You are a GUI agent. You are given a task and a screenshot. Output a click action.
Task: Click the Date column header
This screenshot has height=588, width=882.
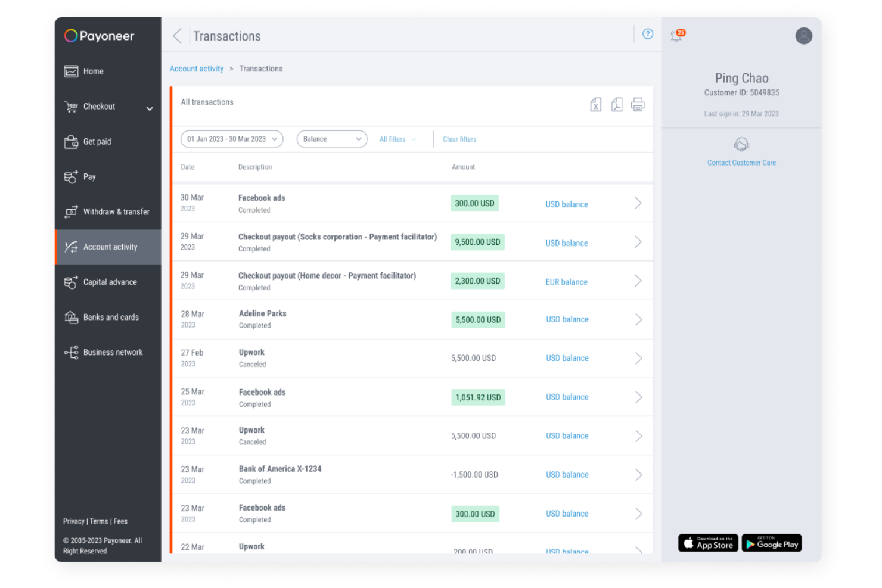tap(188, 167)
